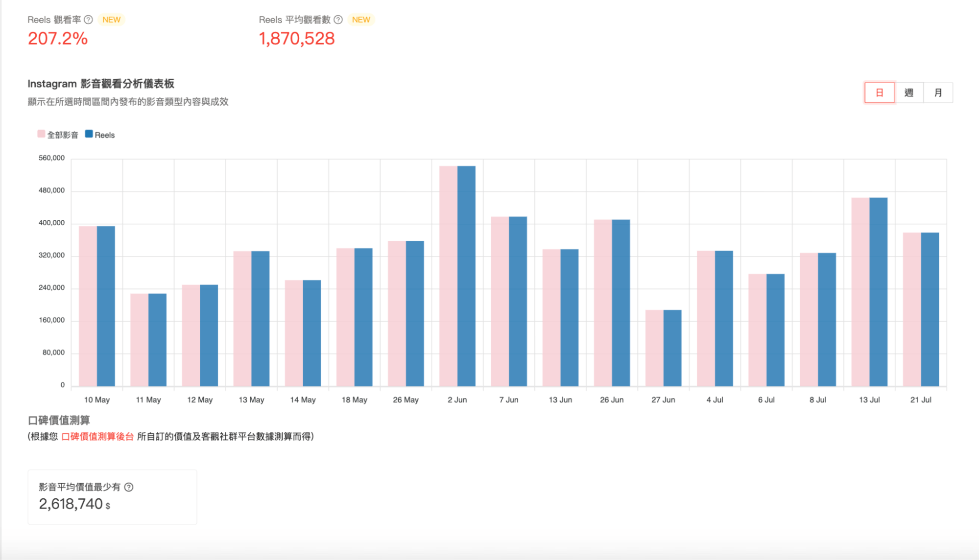This screenshot has height=560, width=979.
Task: Click the blue Reels bar for 2 Jun
Action: [466, 276]
